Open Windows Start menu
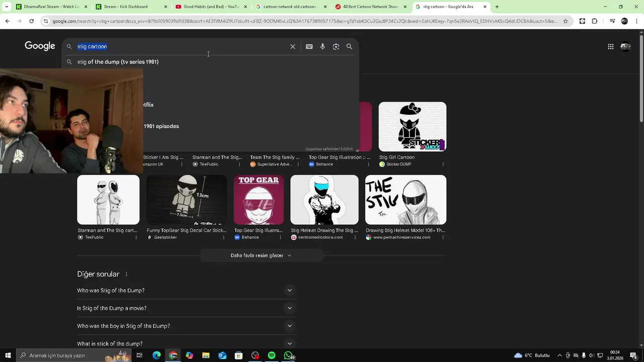 8,355
